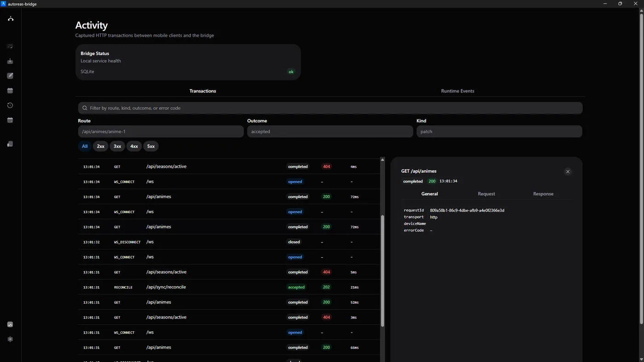Open the settings gear in the sidebar
This screenshot has width=644, height=362.
click(10, 339)
